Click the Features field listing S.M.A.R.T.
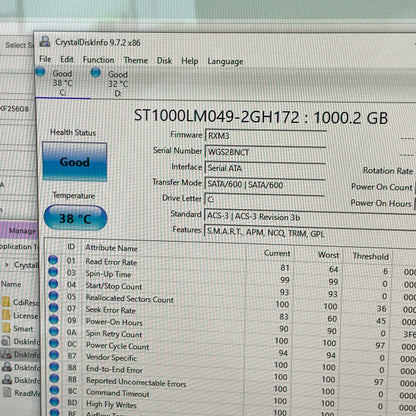The width and height of the screenshot is (416, 416). 310,233
